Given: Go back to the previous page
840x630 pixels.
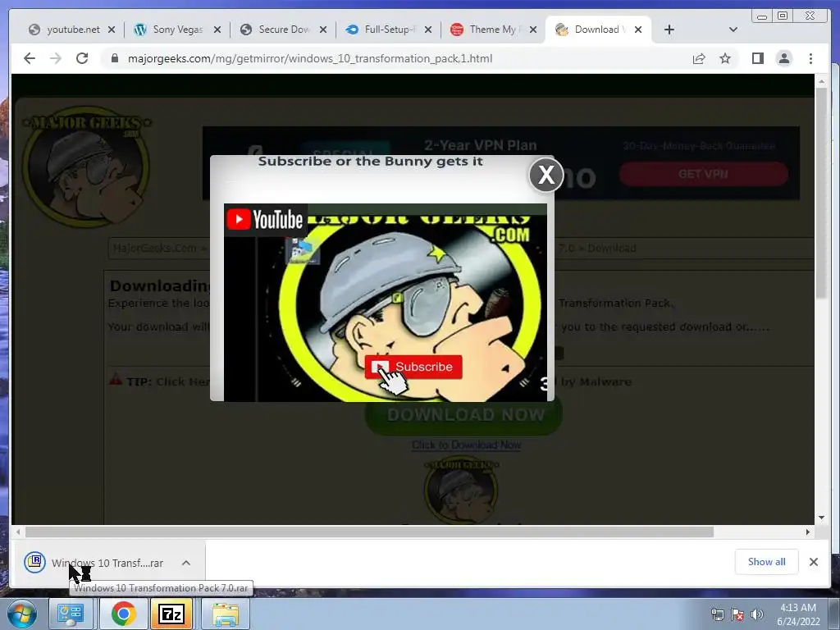Looking at the screenshot, I should click(x=30, y=58).
